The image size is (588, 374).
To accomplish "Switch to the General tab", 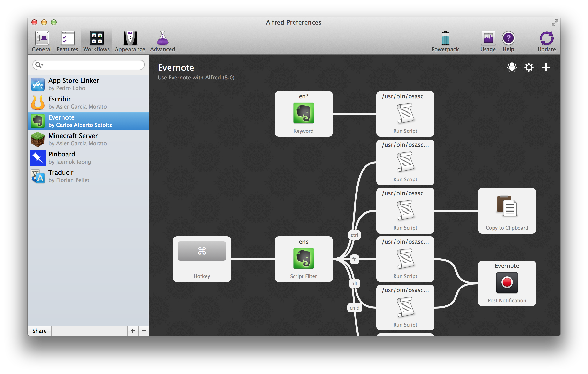I will [42, 41].
